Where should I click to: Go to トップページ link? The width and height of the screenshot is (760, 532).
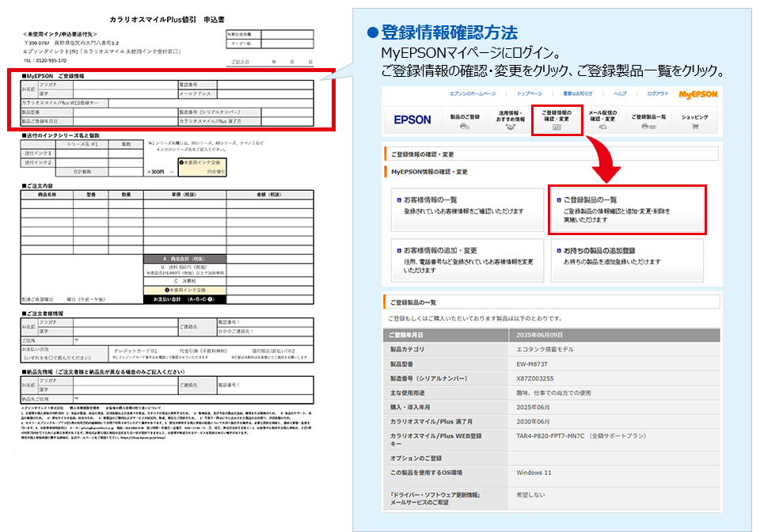(530, 93)
